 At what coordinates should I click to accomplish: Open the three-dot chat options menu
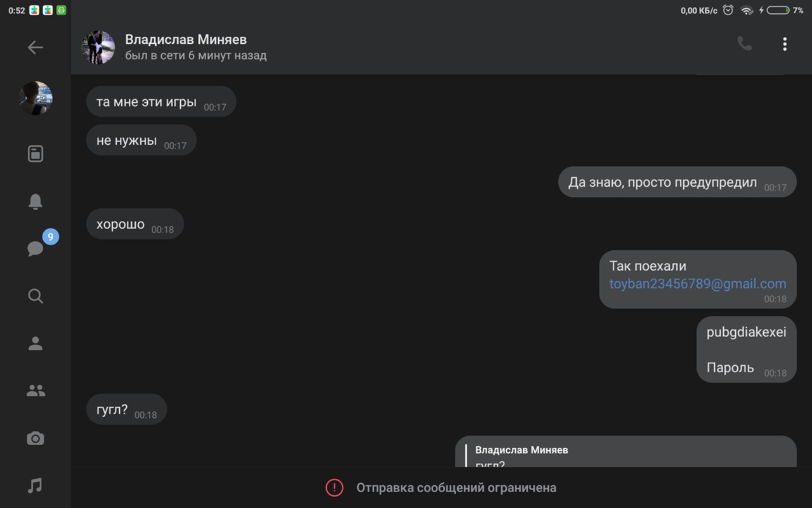coord(785,44)
